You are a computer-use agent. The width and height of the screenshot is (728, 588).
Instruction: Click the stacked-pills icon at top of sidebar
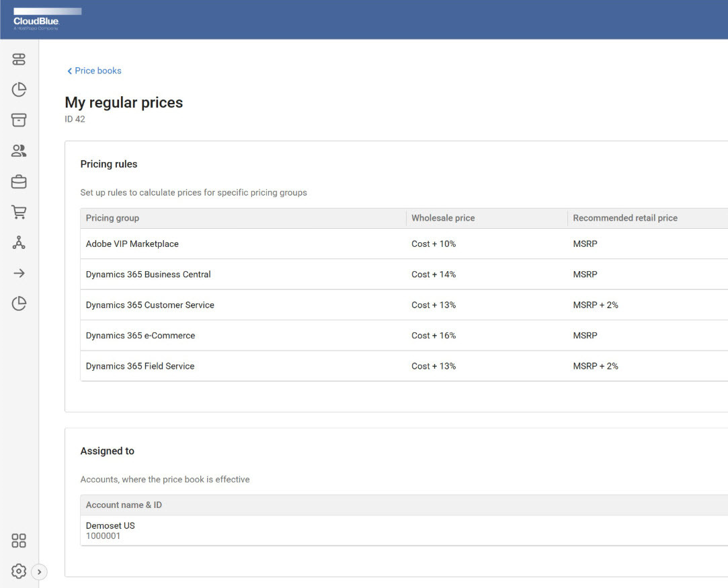point(19,59)
